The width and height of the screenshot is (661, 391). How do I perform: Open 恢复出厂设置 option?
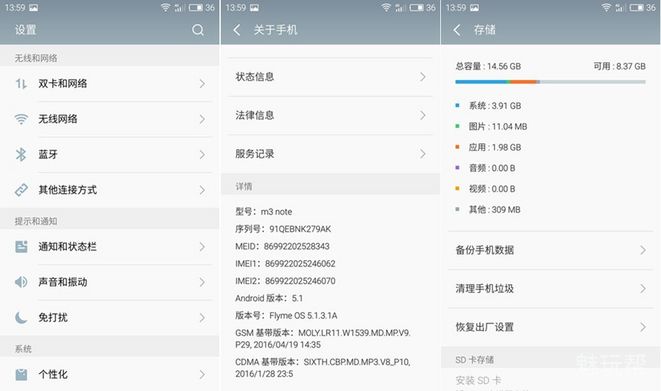click(551, 327)
